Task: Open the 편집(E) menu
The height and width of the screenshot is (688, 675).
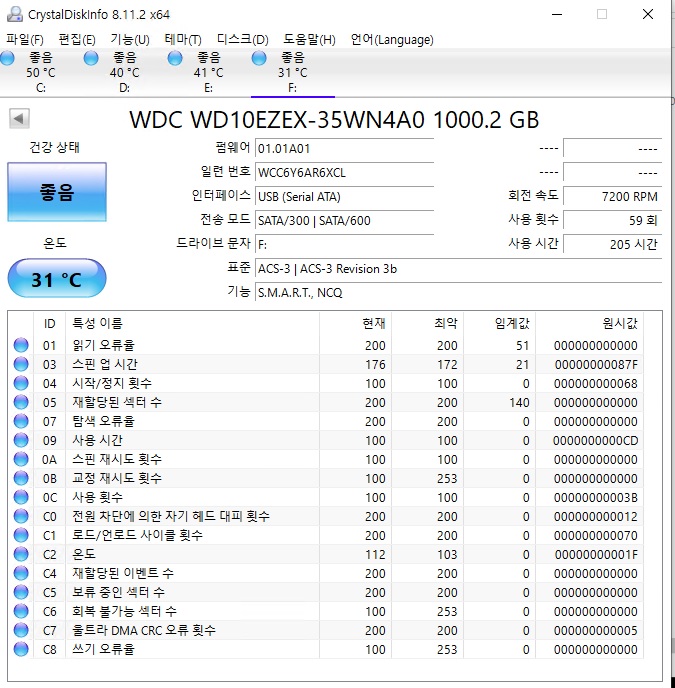Action: 77,39
